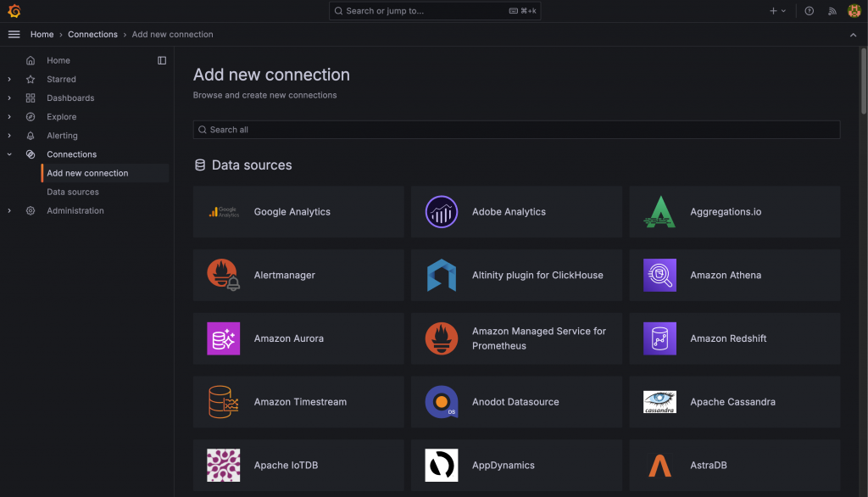Image resolution: width=868 pixels, height=497 pixels.
Task: Click the Alerting bell icon
Action: (31, 136)
